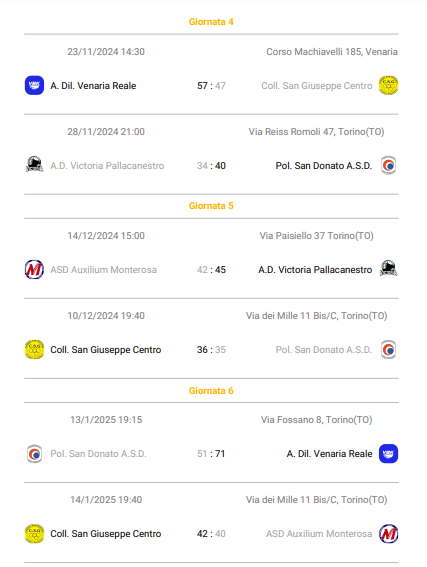Image resolution: width=427 pixels, height=567 pixels.
Task: Open the Giornata 6 heading
Action: point(211,391)
